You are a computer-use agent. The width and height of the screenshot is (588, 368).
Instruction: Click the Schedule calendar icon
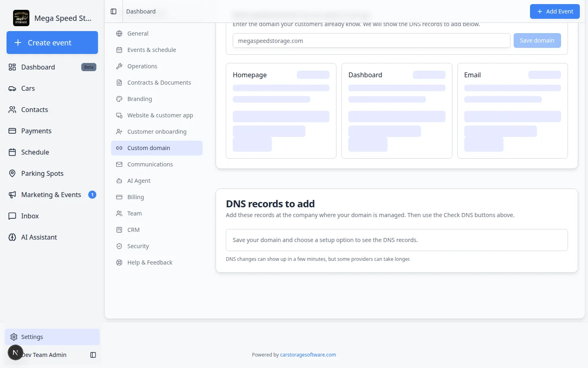click(12, 152)
